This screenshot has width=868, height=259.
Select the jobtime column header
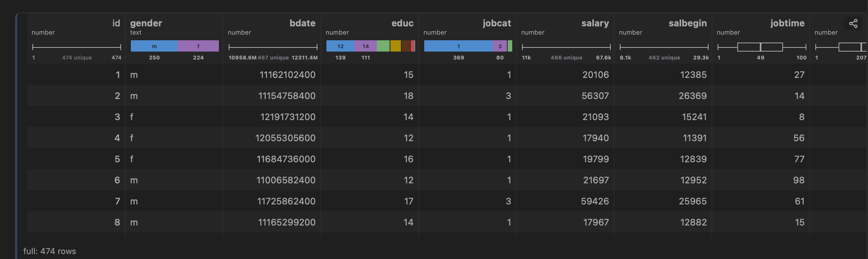pyautogui.click(x=787, y=23)
